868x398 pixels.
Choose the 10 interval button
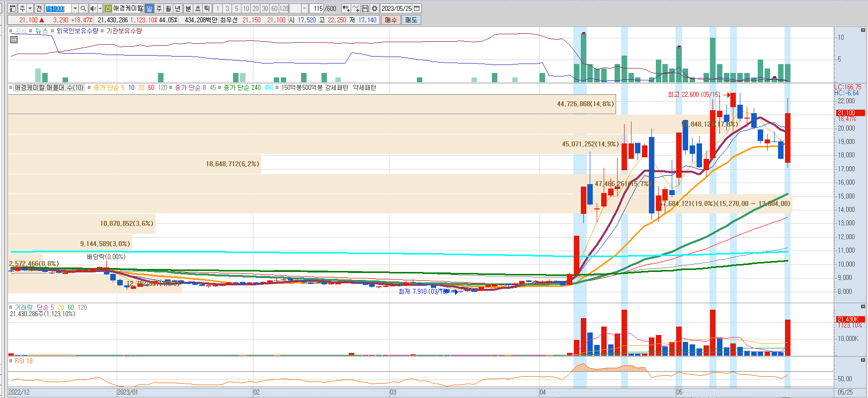tap(246, 8)
